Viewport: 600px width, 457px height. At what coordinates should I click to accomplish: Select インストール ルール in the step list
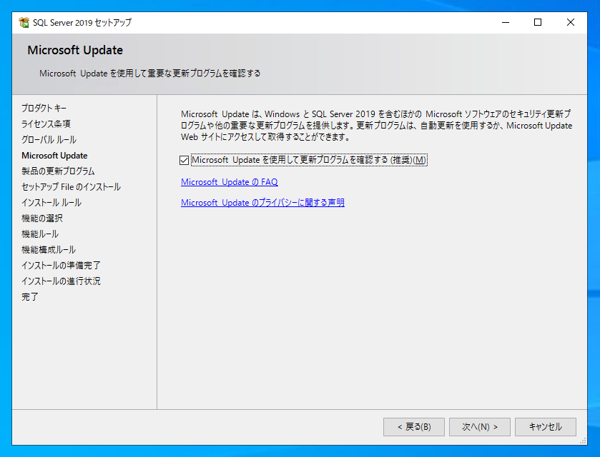pyautogui.click(x=51, y=202)
